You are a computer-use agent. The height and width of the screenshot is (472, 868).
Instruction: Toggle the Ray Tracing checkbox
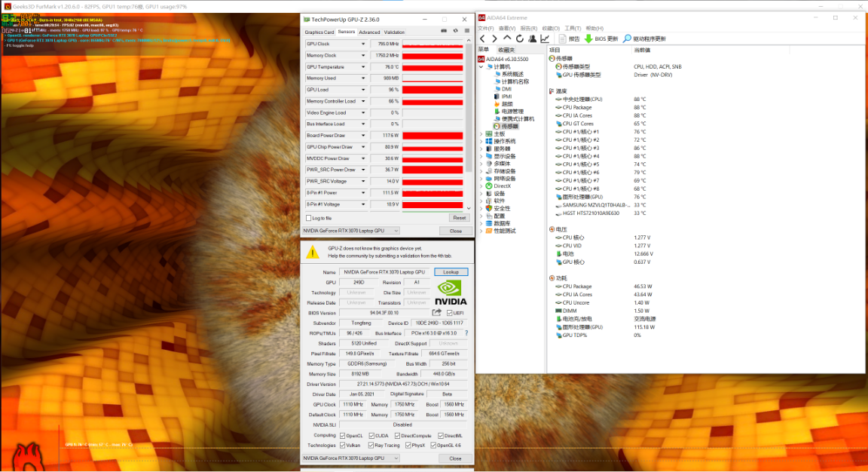(371, 446)
